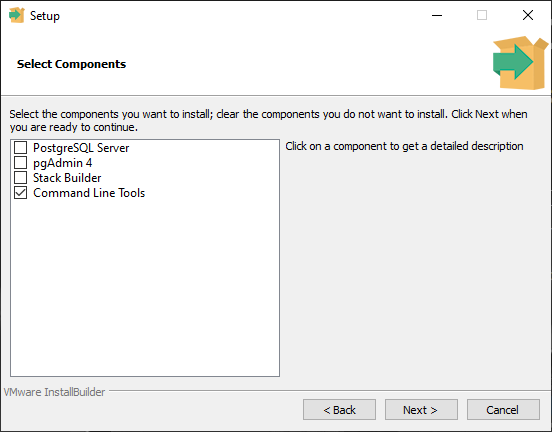The image size is (552, 432).
Task: Check the Stack Builder checkbox
Action: (20, 177)
